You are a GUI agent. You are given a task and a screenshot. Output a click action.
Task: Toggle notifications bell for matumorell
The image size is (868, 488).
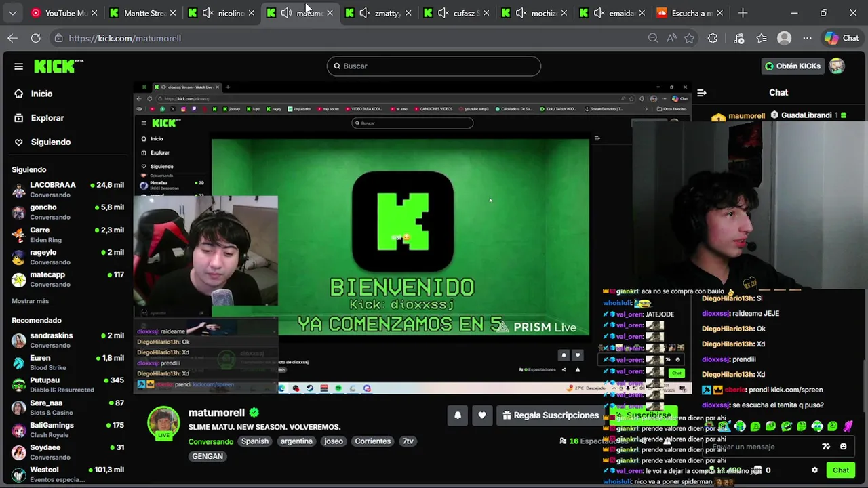coord(458,415)
